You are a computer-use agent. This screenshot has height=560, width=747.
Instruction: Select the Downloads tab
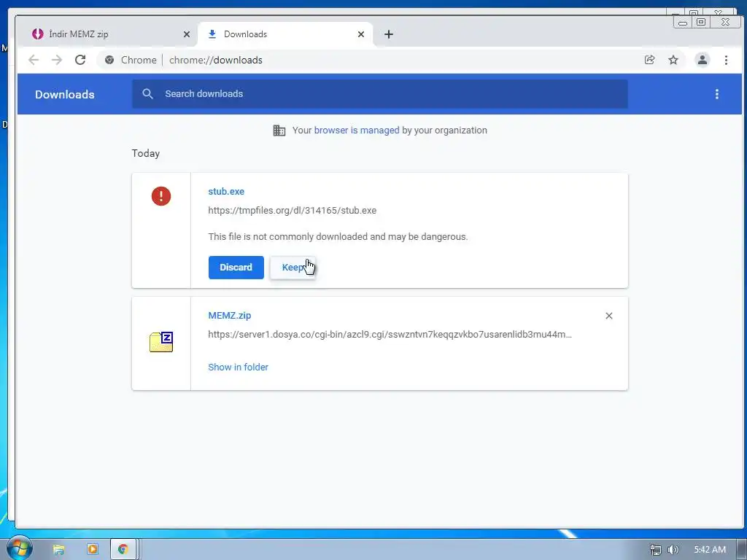(x=285, y=34)
